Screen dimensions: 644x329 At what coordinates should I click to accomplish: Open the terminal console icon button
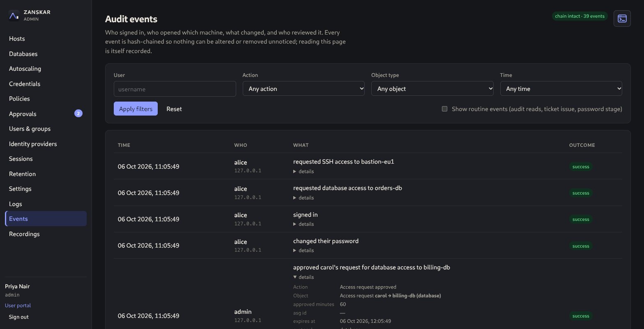click(x=622, y=19)
